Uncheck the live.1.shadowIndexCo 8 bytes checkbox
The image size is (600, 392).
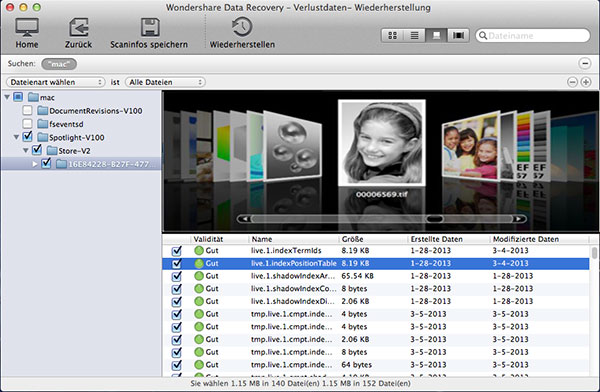176,289
